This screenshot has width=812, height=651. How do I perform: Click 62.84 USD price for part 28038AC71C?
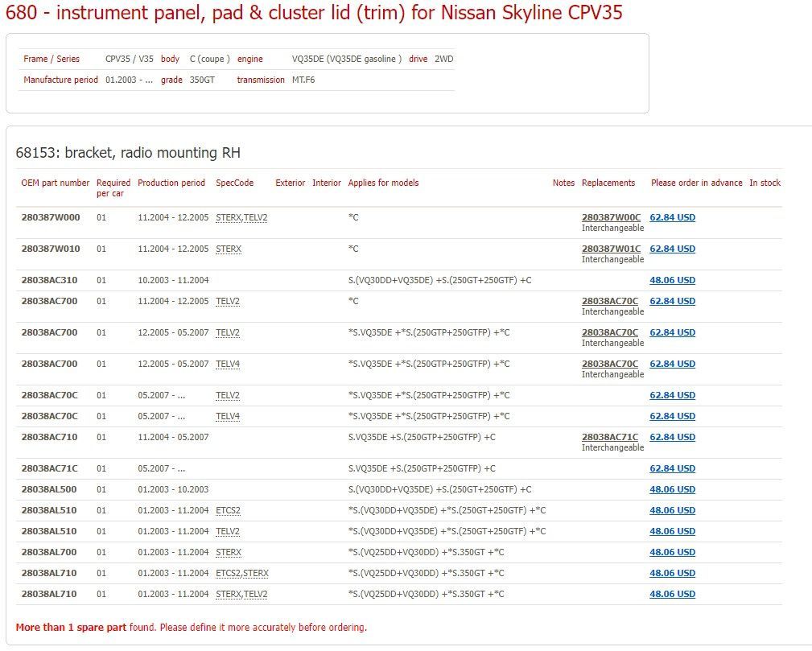pos(672,468)
